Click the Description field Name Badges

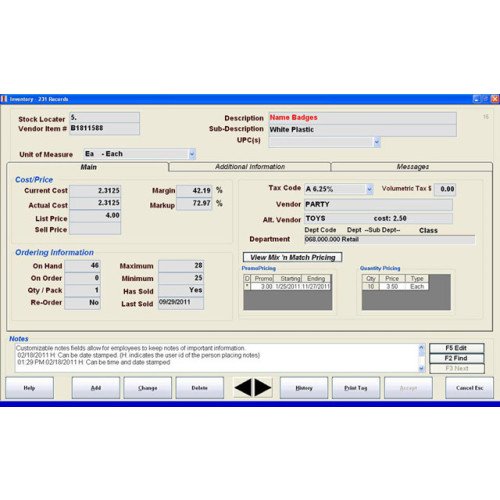click(x=362, y=118)
